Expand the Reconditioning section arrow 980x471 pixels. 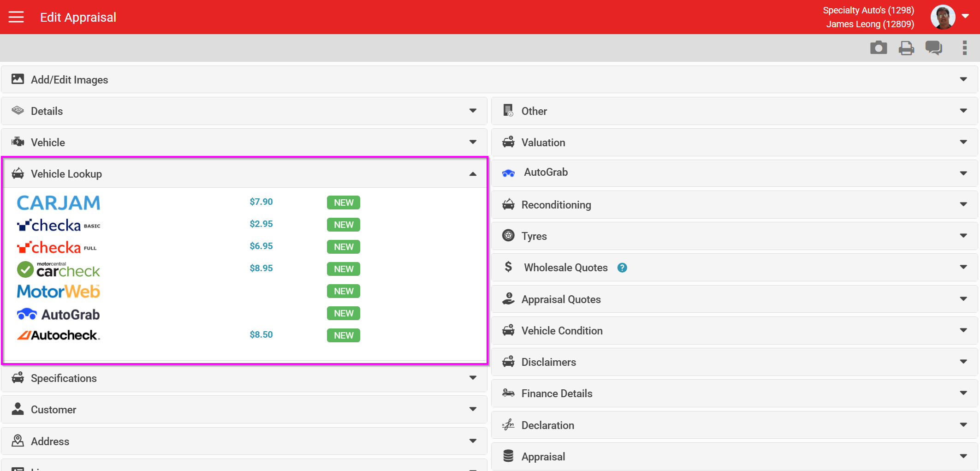coord(963,204)
